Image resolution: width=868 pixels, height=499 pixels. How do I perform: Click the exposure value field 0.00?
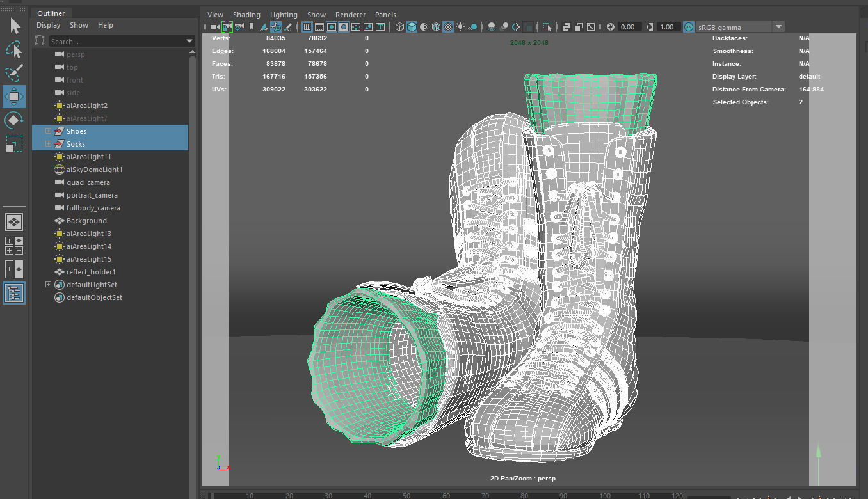coord(629,27)
